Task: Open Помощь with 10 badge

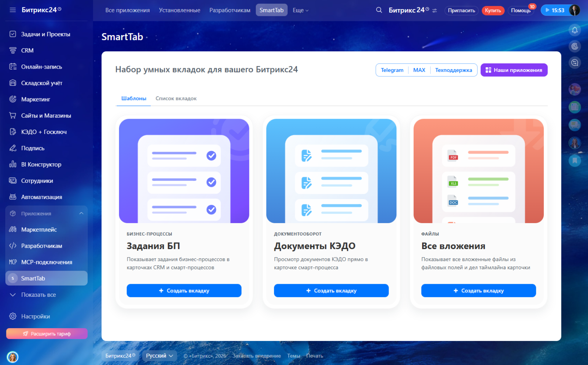Action: [x=521, y=10]
